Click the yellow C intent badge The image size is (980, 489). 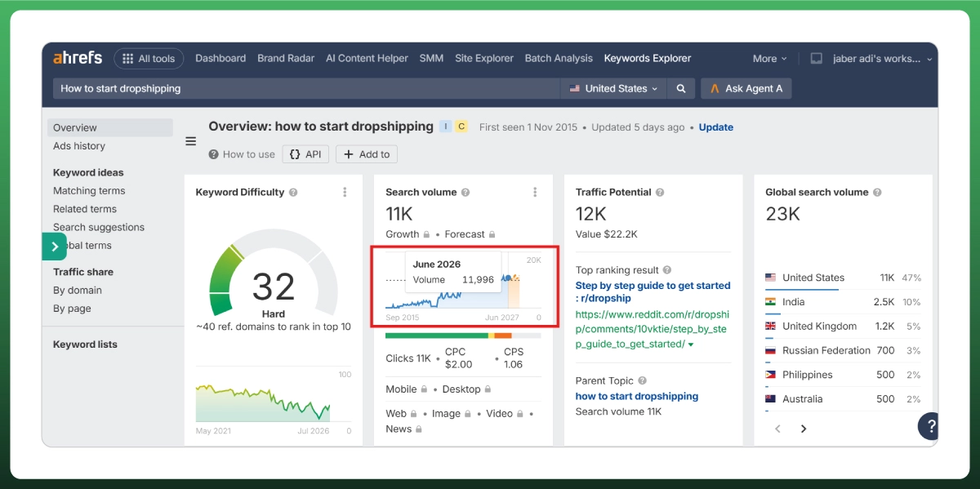461,127
